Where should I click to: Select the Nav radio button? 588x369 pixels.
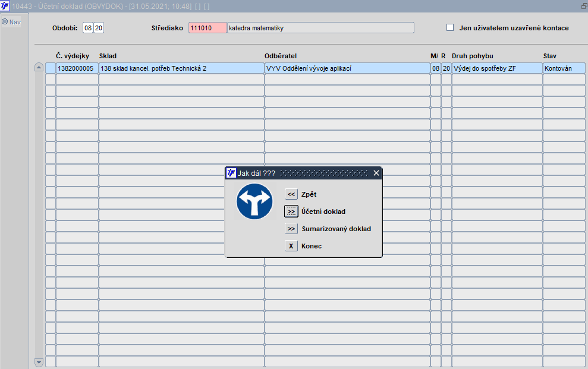pos(5,22)
